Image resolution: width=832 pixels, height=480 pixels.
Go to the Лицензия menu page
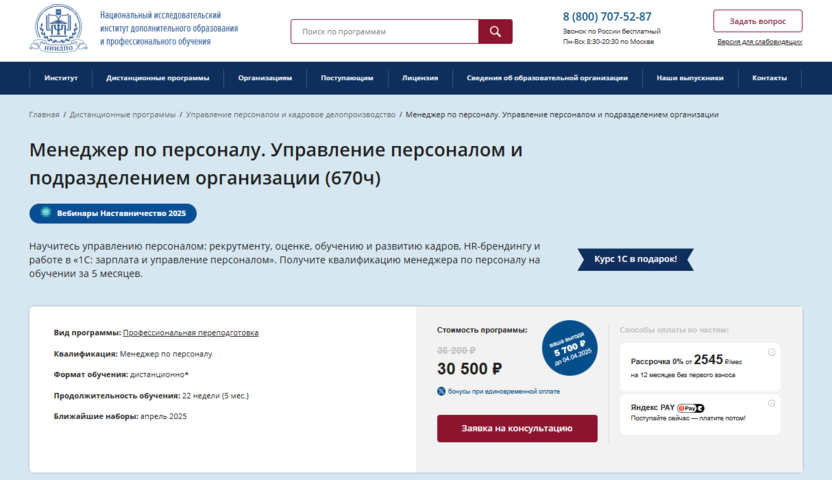420,77
